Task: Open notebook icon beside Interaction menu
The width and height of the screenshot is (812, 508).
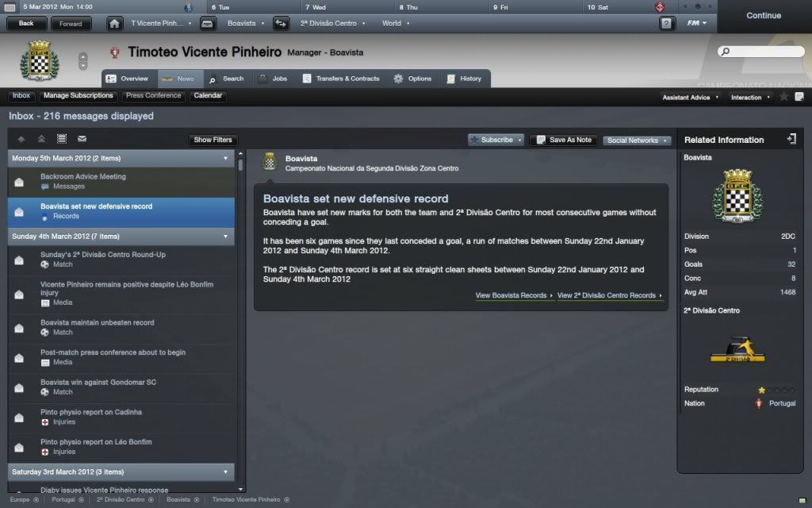Action: point(799,97)
